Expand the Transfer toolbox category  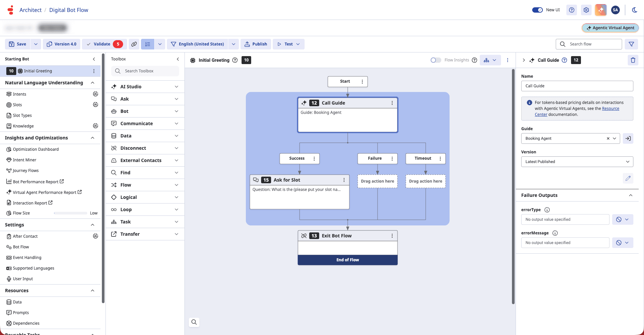145,234
